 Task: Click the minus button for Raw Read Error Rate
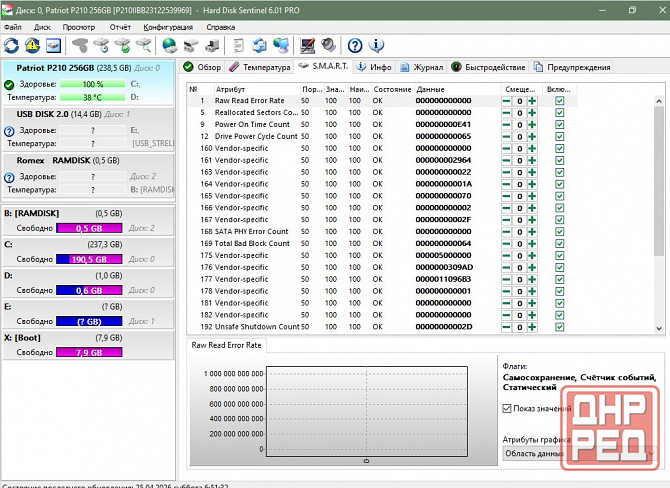click(x=506, y=101)
